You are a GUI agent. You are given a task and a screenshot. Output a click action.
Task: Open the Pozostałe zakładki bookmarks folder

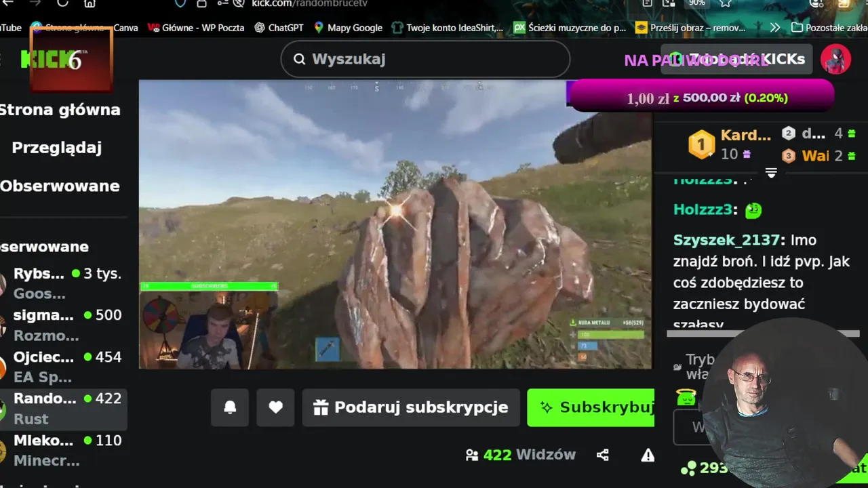[830, 28]
